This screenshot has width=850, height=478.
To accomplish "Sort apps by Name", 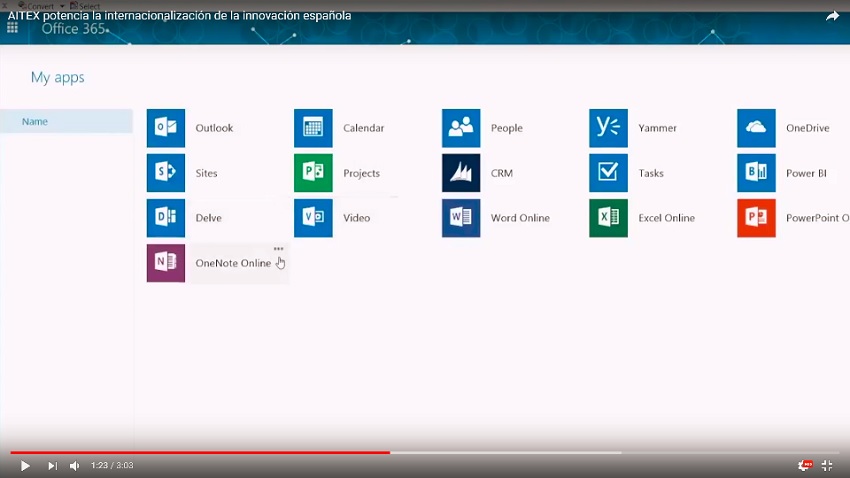I will point(66,121).
